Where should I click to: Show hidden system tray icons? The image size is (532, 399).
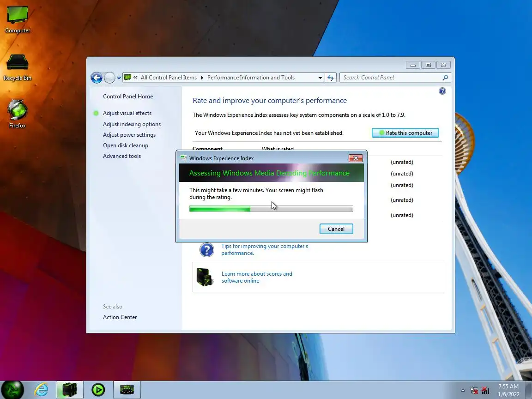coord(463,390)
